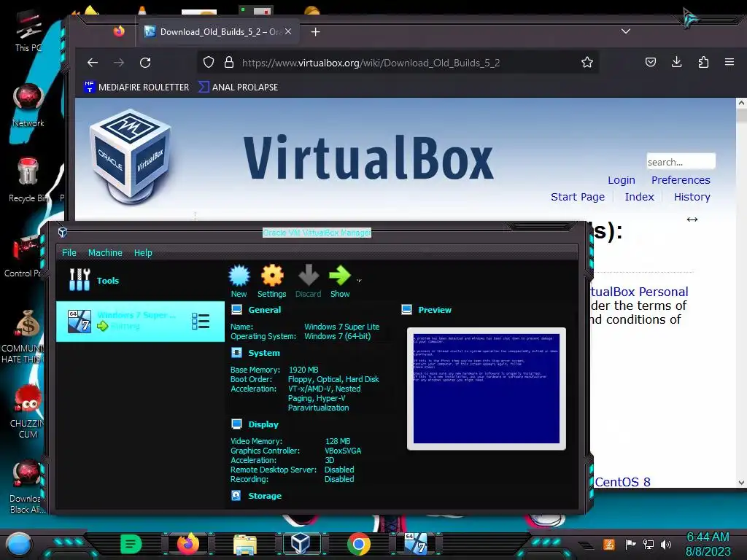
Task: Open the File menu in VirtualBox Manager
Action: click(x=69, y=253)
